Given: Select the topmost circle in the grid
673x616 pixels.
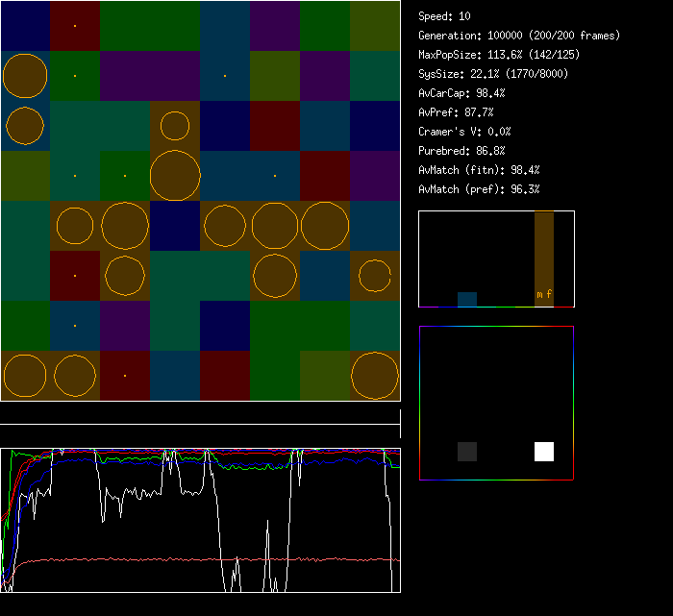Looking at the screenshot, I should [x=25, y=76].
